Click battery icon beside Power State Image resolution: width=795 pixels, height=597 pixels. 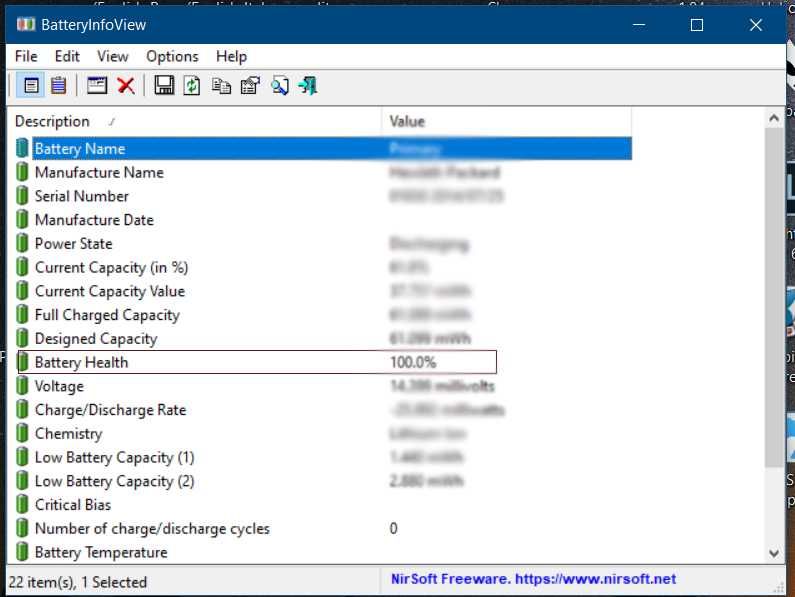22,243
